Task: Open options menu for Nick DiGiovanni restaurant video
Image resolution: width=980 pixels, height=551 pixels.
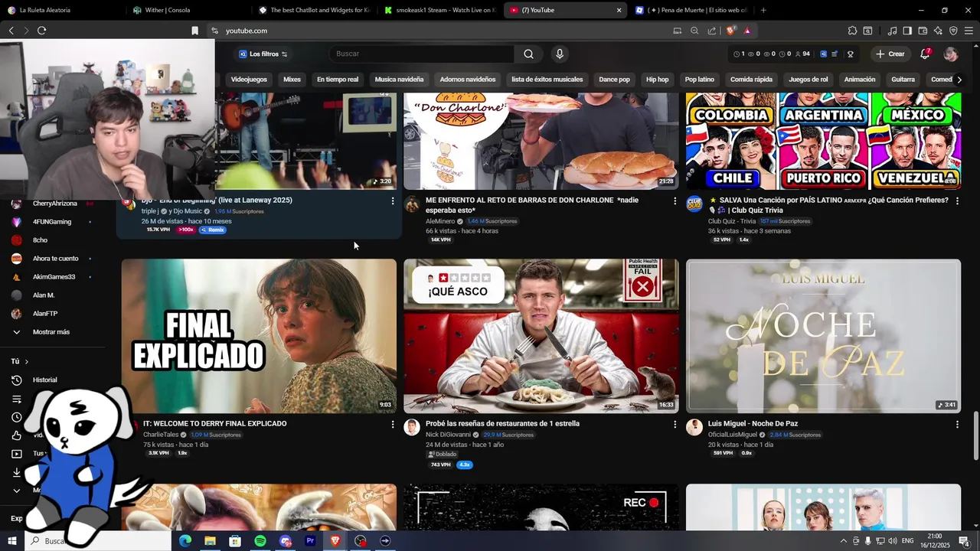Action: coord(675,424)
